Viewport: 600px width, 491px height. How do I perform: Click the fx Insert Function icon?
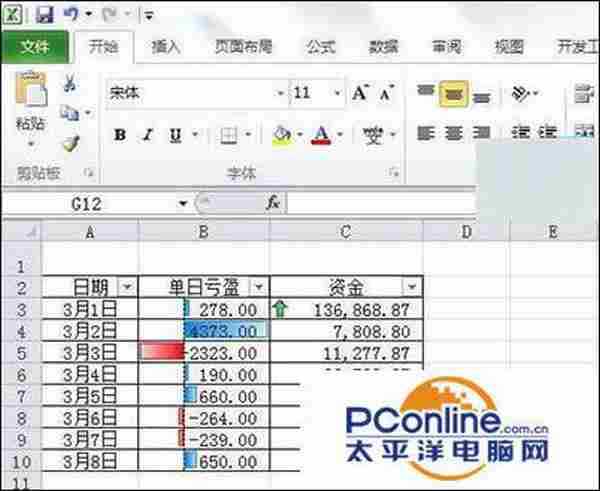click(x=273, y=203)
